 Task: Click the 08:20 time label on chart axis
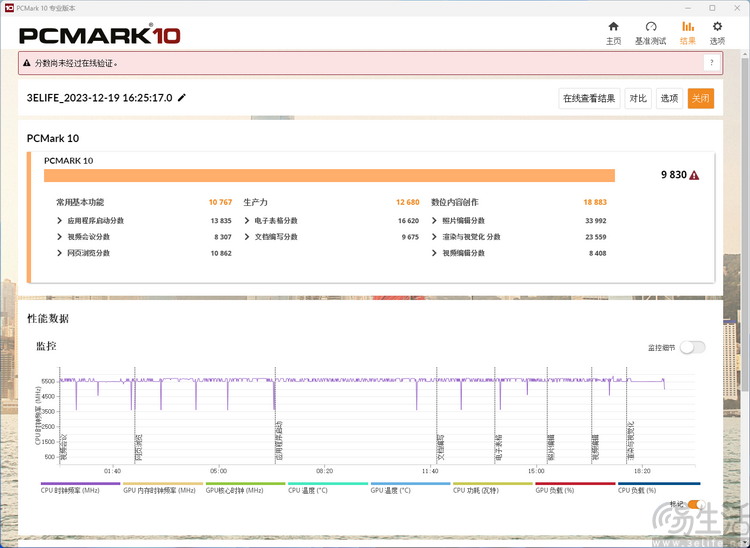(324, 471)
